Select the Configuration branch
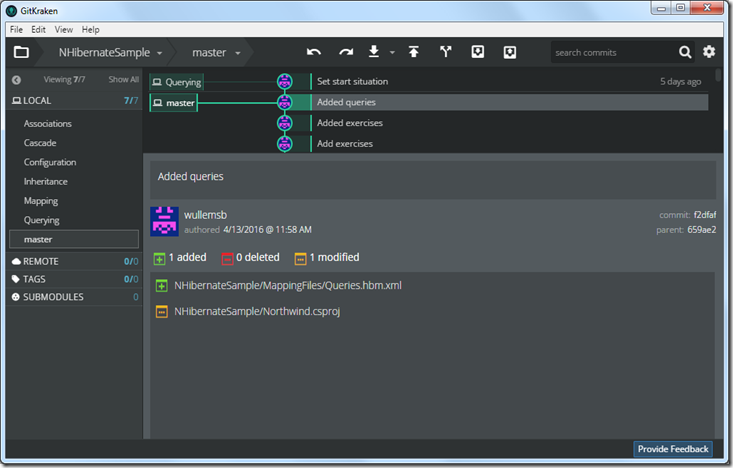This screenshot has height=468, width=733. [x=50, y=162]
